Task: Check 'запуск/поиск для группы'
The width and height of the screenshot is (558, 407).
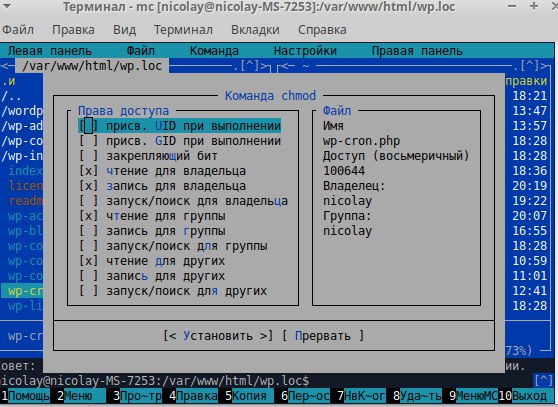Action: [88, 246]
